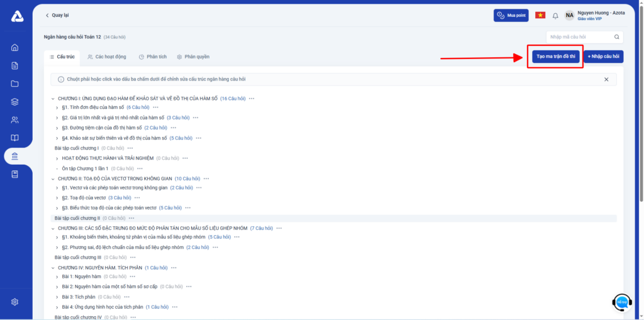Click the Vietnam flag language icon

click(540, 15)
